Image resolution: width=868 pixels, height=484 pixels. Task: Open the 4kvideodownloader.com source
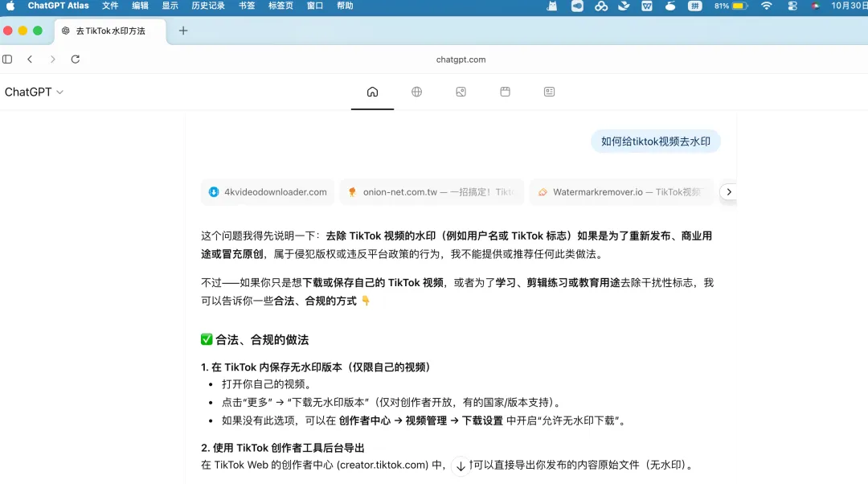268,192
